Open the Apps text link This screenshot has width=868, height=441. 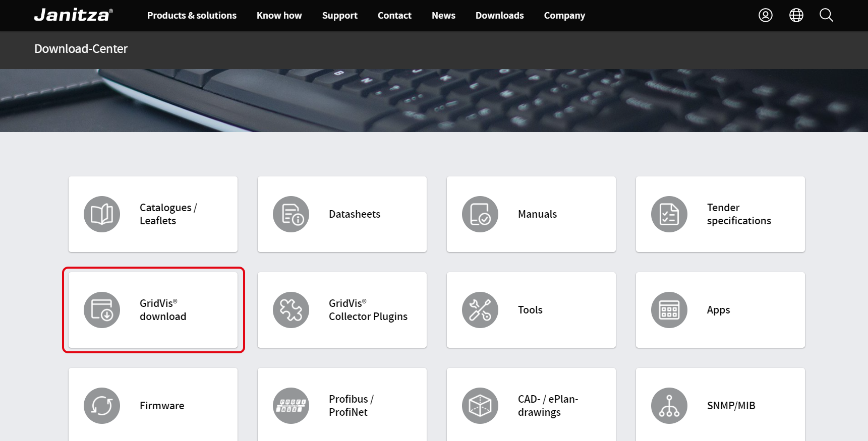click(x=718, y=310)
